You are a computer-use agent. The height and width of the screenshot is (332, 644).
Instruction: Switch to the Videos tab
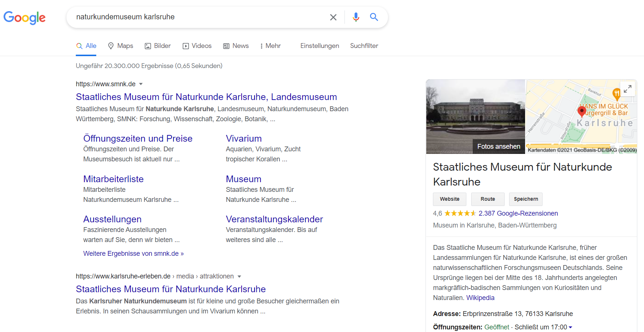(x=197, y=46)
